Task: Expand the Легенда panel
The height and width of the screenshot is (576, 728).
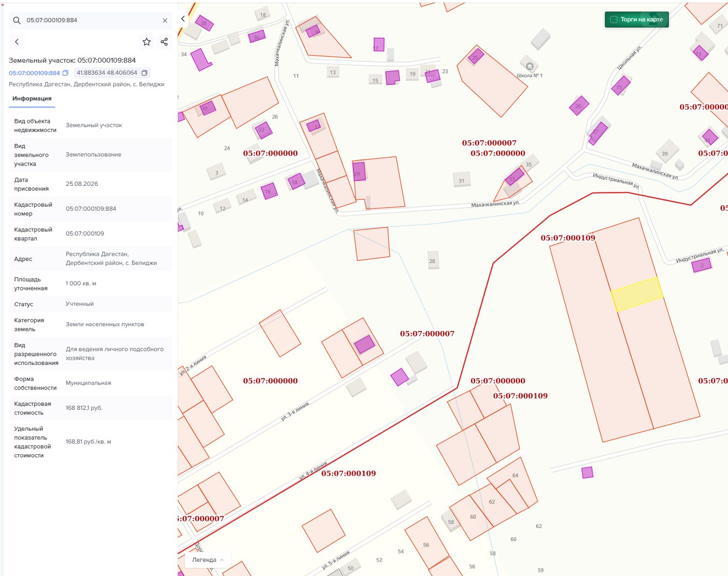Action: 208,560
